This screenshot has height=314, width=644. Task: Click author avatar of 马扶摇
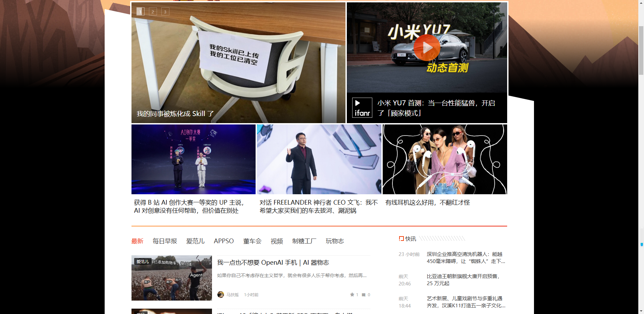[x=220, y=295]
